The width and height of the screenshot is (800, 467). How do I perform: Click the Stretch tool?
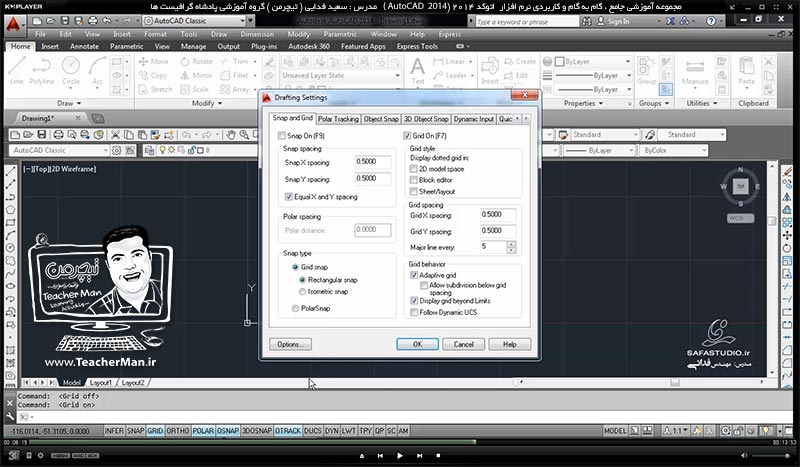[156, 89]
